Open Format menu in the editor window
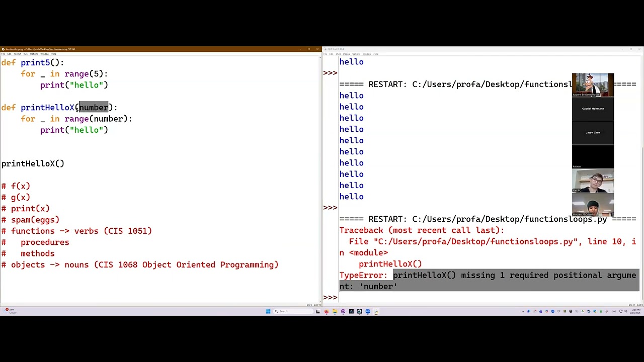Viewport: 644px width, 362px height. click(17, 54)
